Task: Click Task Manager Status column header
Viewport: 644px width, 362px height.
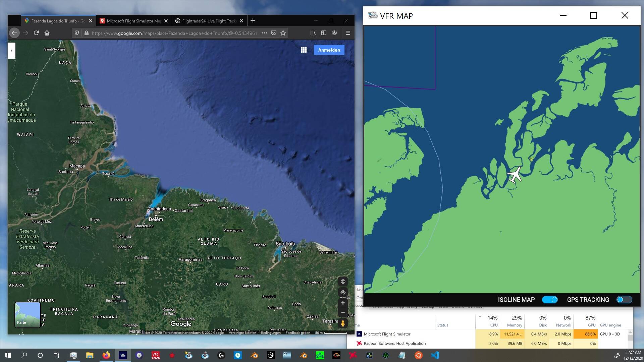Action: (455, 321)
